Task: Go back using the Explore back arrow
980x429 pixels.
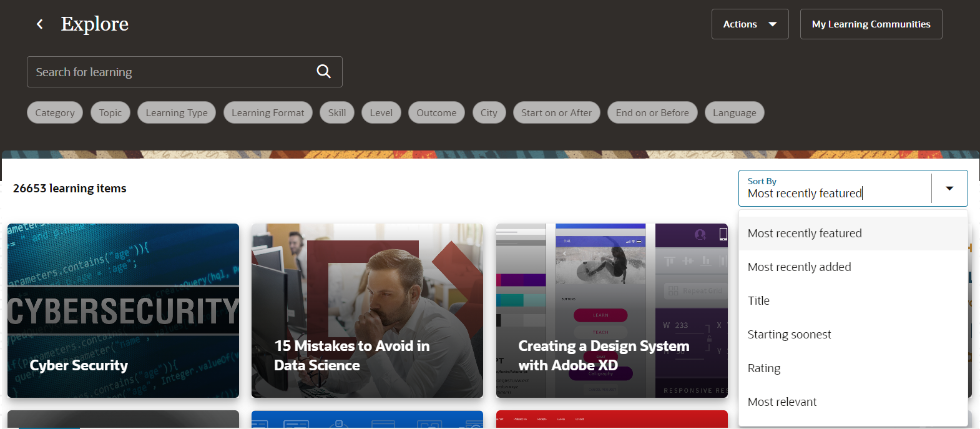Action: point(40,24)
